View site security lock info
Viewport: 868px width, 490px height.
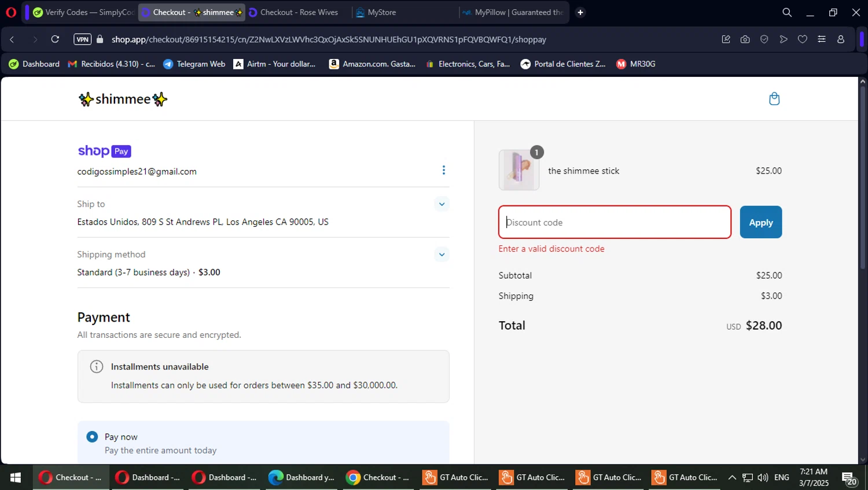[100, 39]
